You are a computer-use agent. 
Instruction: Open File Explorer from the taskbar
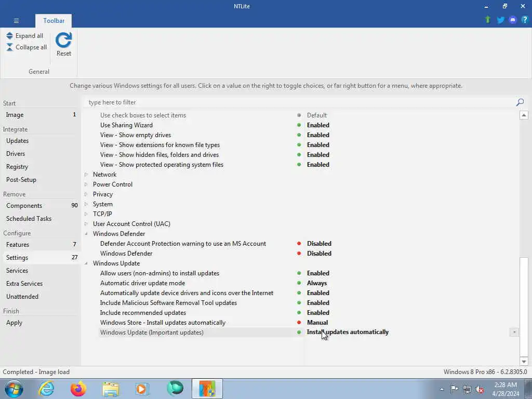point(111,389)
